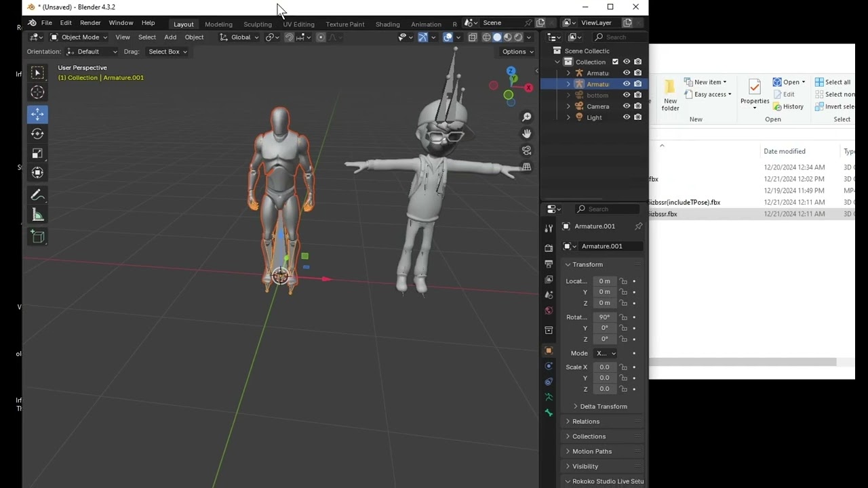Viewport: 868px width, 488px height.
Task: Open the Edit menu
Action: tap(66, 23)
